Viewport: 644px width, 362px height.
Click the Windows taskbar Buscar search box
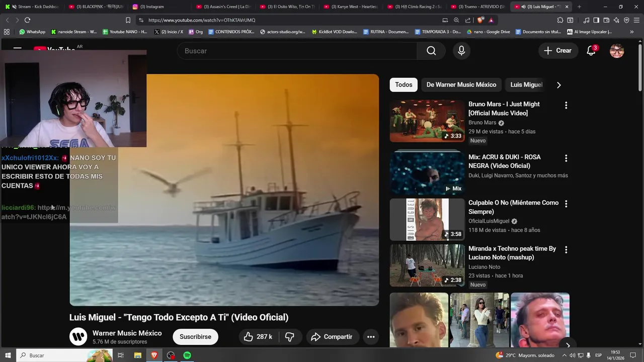click(x=64, y=355)
